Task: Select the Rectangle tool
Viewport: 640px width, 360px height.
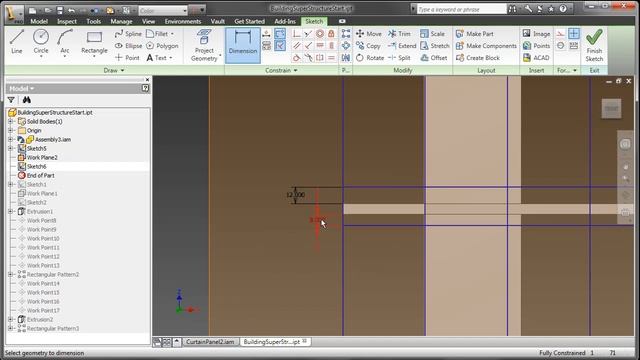Action: 94,42
